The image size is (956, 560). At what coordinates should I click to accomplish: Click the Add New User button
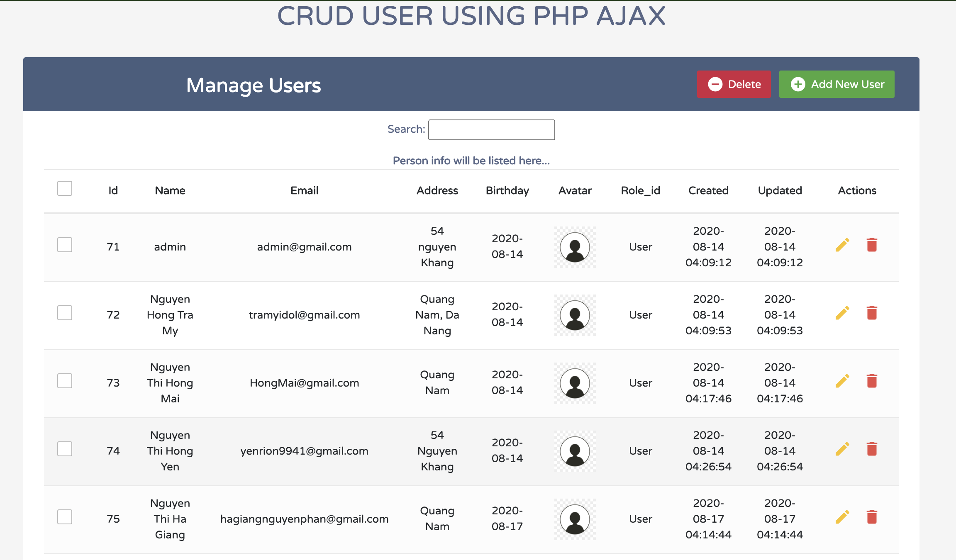(x=836, y=84)
